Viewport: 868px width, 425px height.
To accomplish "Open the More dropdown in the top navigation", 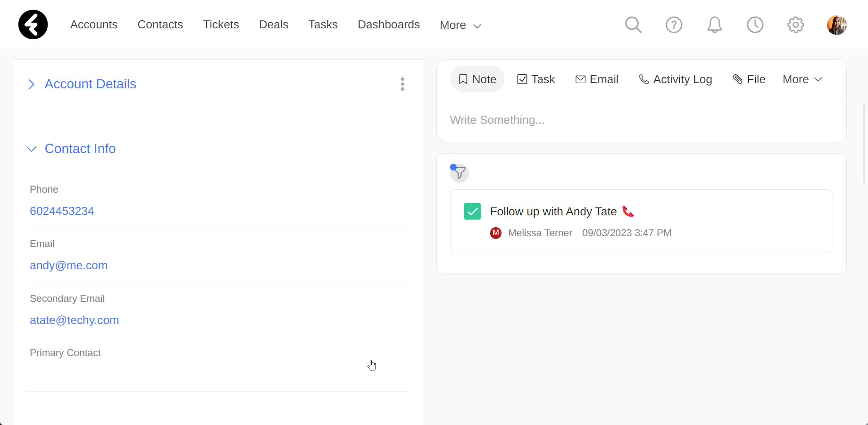I will (460, 25).
